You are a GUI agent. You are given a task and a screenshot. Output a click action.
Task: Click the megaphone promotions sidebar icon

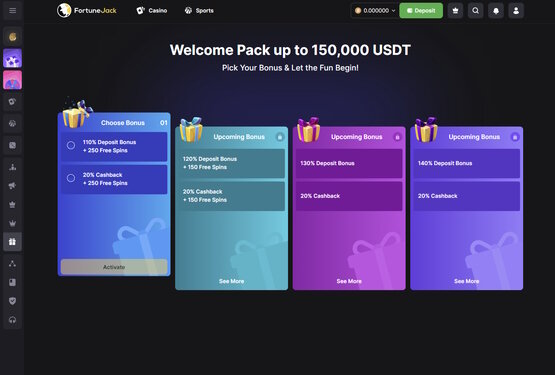pos(12,186)
